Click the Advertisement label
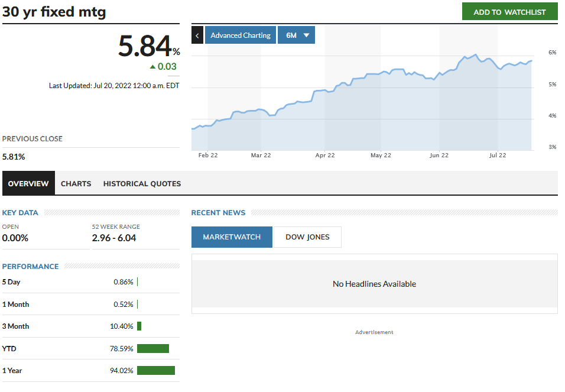Screen dimensions: 565x392 click(x=374, y=332)
